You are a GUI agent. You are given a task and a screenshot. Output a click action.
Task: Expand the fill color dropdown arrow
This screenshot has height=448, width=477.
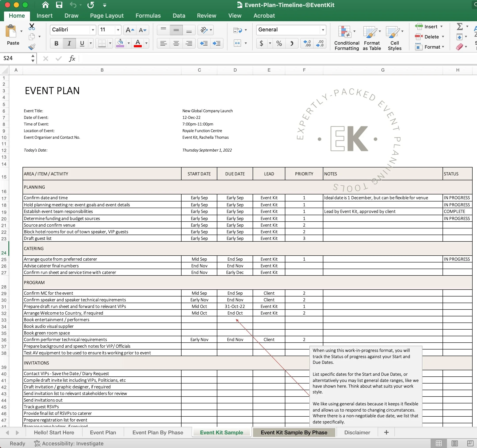(x=128, y=43)
